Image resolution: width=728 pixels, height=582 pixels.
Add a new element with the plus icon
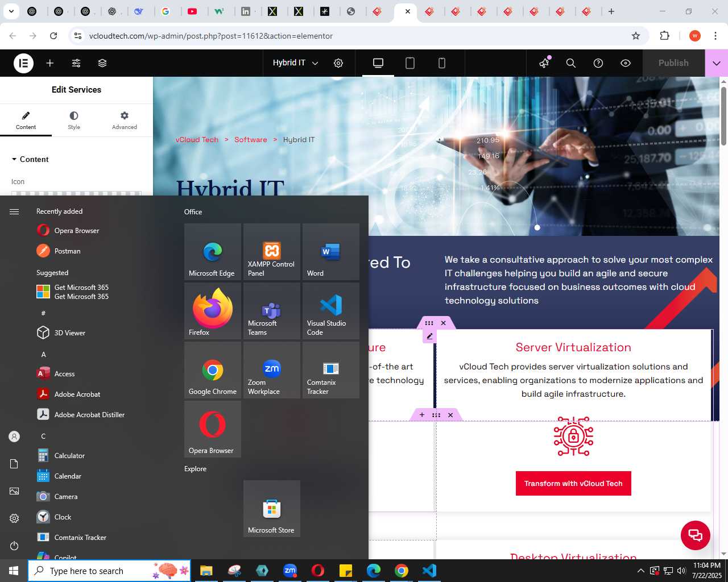point(50,63)
